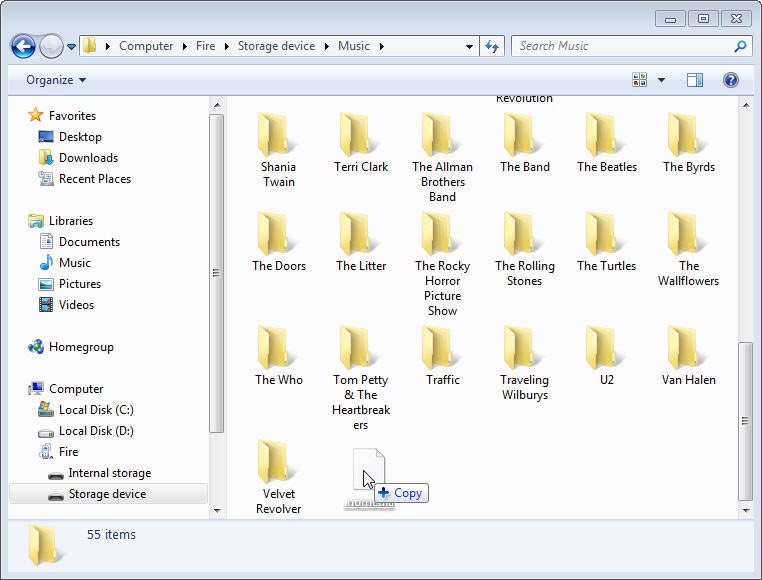
Task: Focus the Search Music box
Action: pyautogui.click(x=622, y=46)
